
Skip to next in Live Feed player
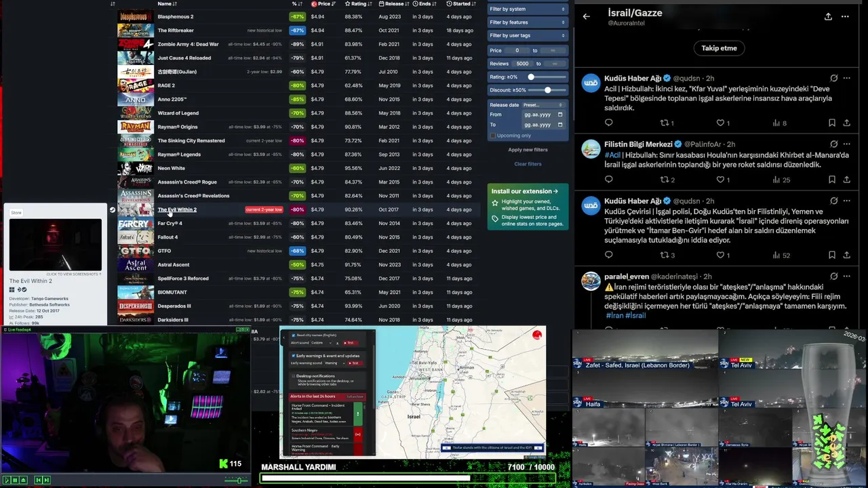[x=46, y=480]
